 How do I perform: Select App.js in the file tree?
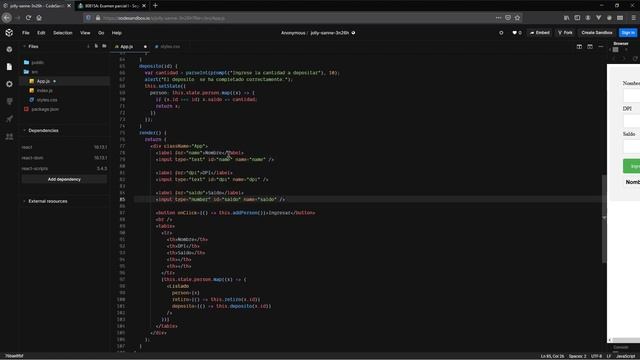click(43, 81)
